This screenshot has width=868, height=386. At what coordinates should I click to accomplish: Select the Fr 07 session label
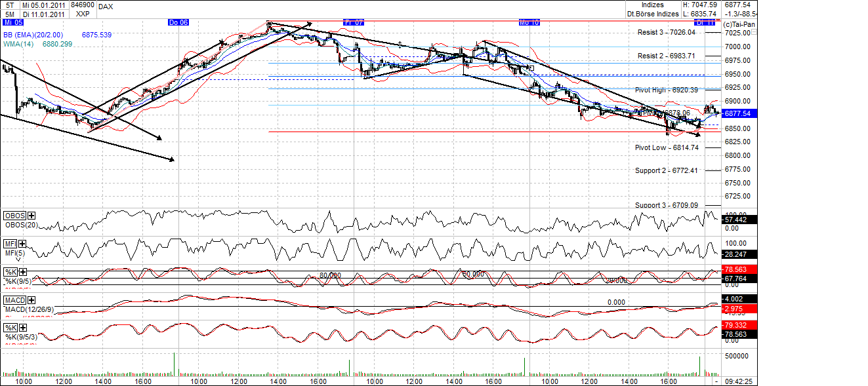pyautogui.click(x=352, y=21)
